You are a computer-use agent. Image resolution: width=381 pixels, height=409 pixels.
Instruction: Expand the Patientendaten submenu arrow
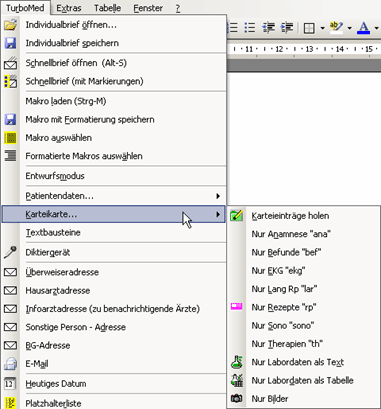(218, 196)
